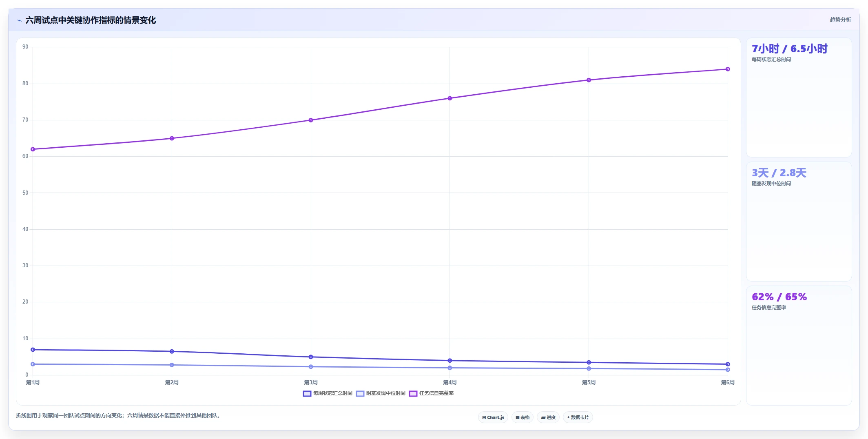The width and height of the screenshot is (868, 439).
Task: Click the 任务信息完整率 data point at 第2周
Action: click(x=172, y=138)
